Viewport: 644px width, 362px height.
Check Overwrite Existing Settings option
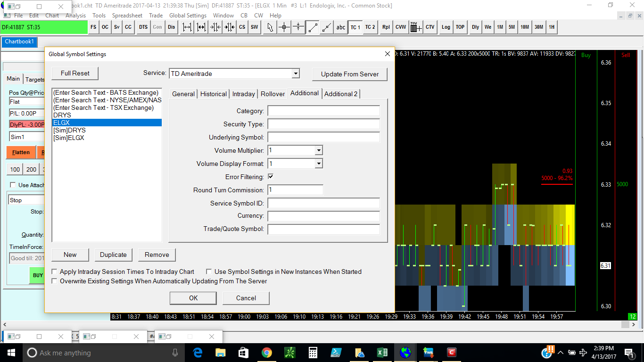[55, 281]
